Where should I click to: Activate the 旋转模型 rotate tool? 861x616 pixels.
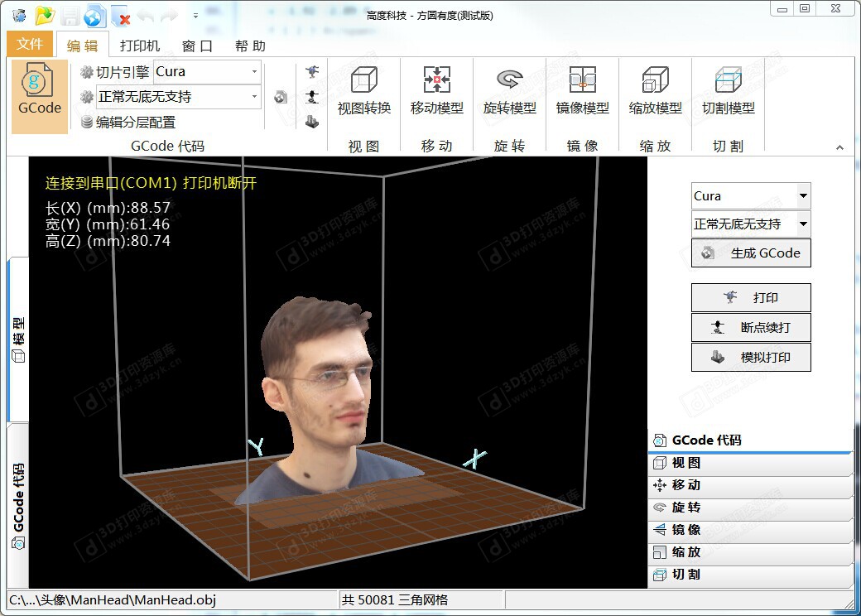coord(509,93)
